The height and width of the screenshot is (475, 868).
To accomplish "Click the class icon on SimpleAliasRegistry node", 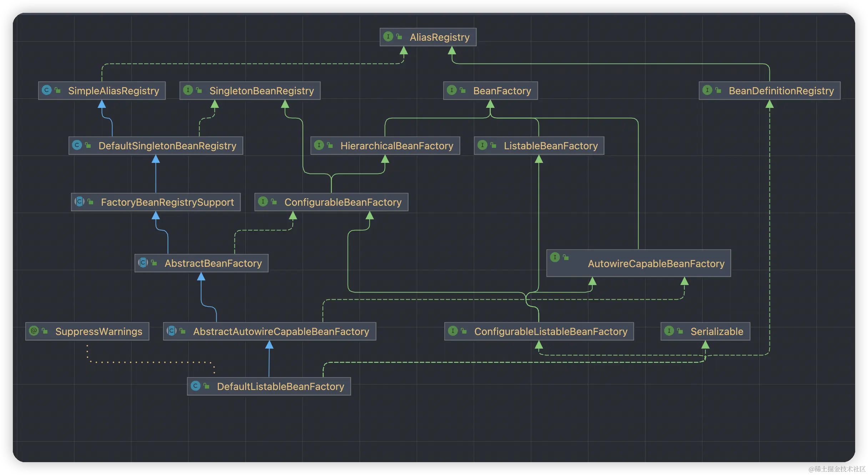I will [46, 90].
